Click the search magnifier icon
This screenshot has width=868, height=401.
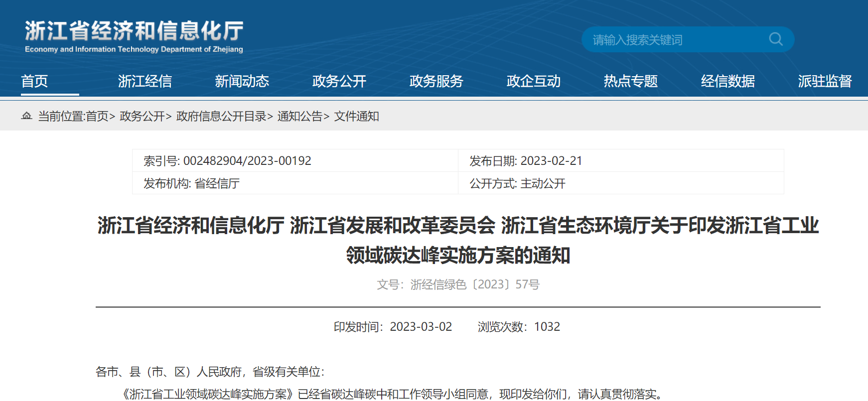point(775,39)
